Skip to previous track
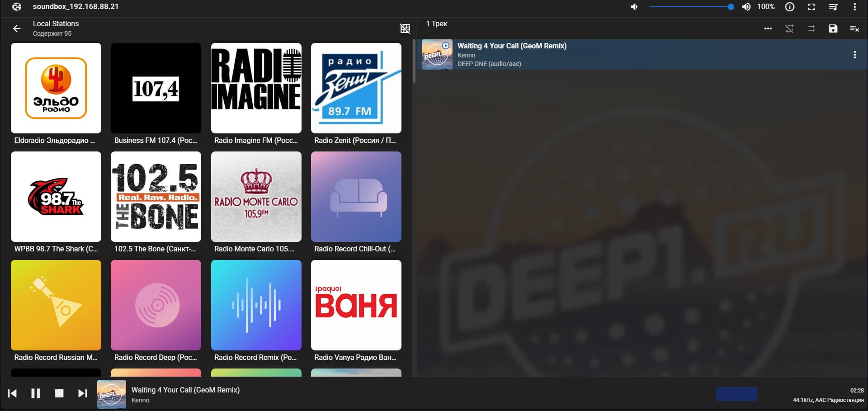The width and height of the screenshot is (868, 411). tap(12, 393)
